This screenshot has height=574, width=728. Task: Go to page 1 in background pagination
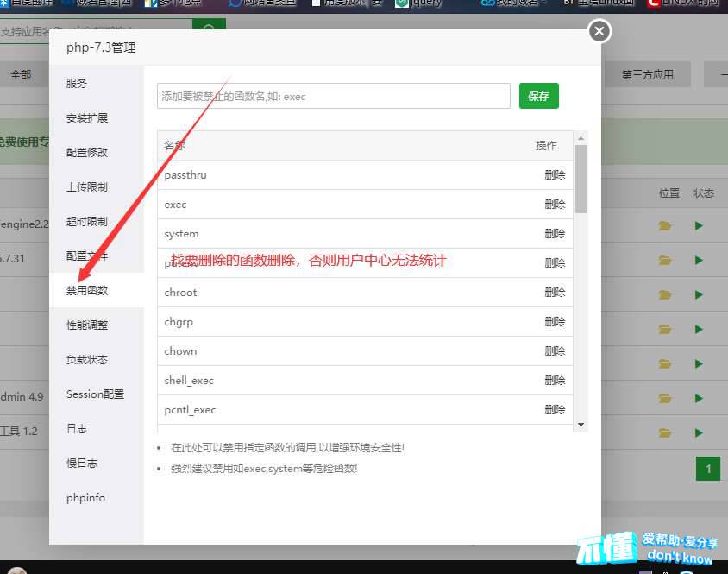[708, 469]
